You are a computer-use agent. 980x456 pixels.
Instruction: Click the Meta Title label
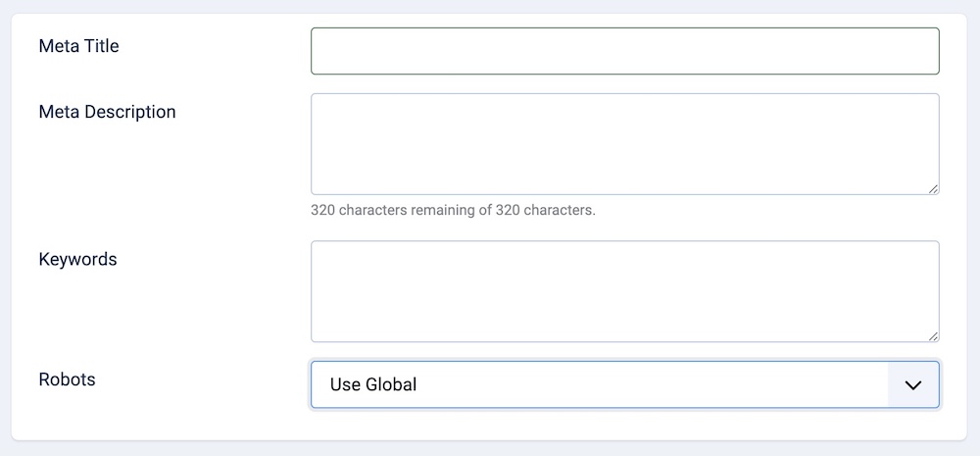[78, 45]
